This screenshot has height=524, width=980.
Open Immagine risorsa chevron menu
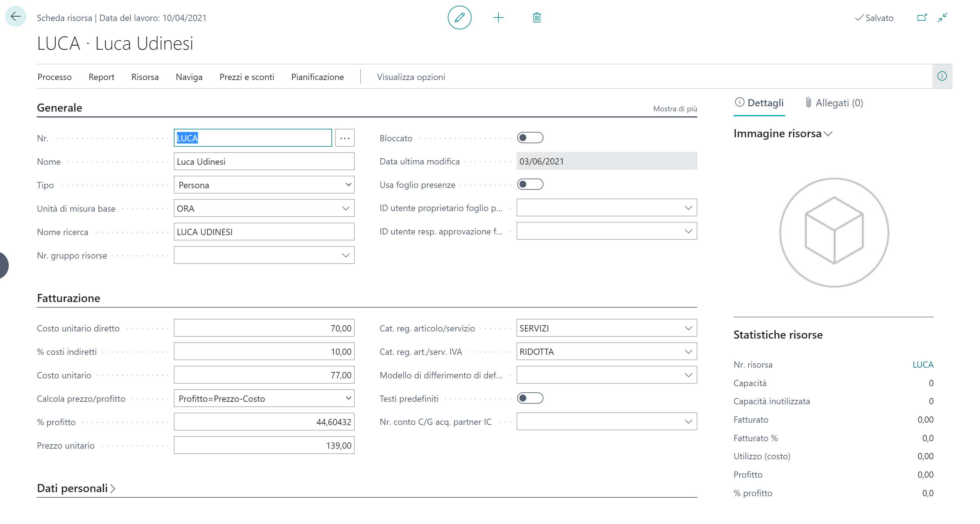pos(828,134)
